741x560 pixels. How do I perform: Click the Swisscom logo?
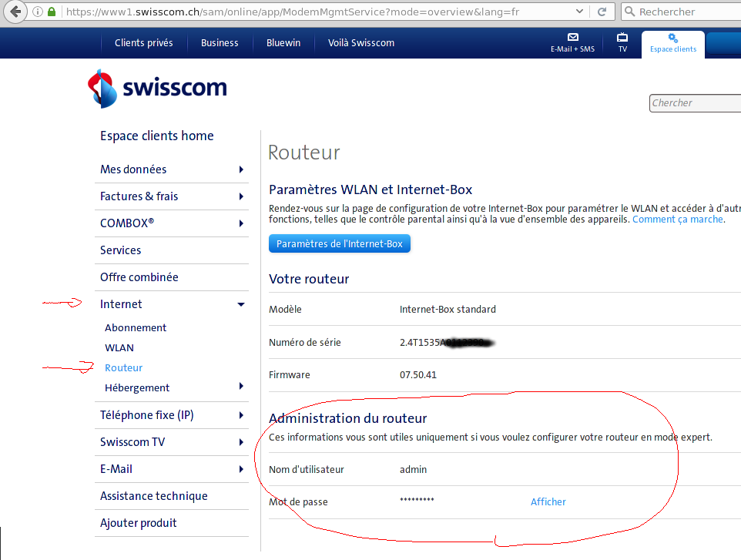click(157, 88)
